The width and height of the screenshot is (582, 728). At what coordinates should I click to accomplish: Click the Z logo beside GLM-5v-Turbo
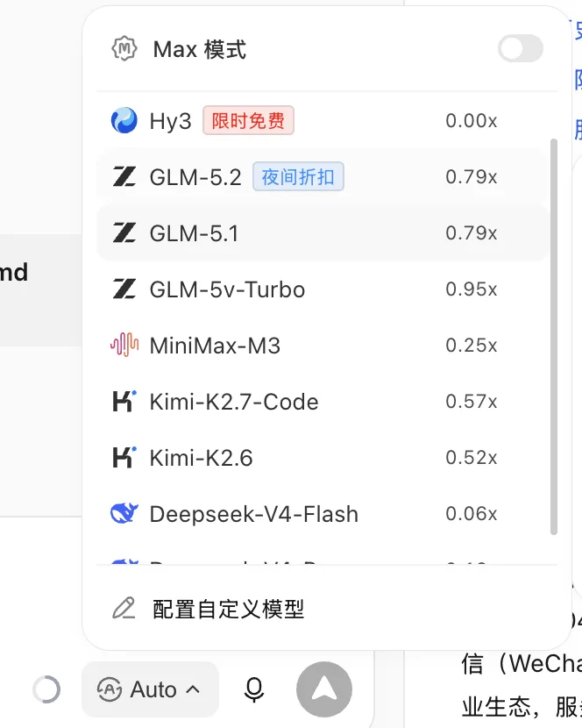pyautogui.click(x=124, y=289)
